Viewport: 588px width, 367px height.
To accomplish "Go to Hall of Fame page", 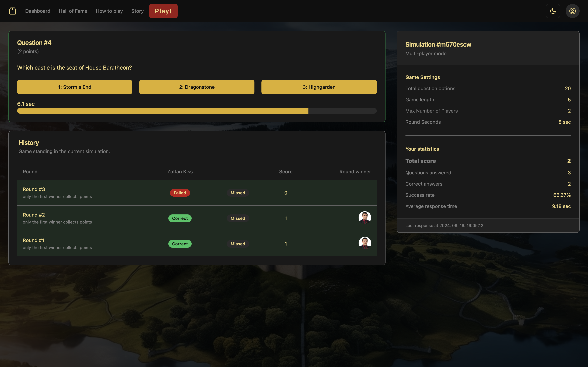I will coord(73,11).
